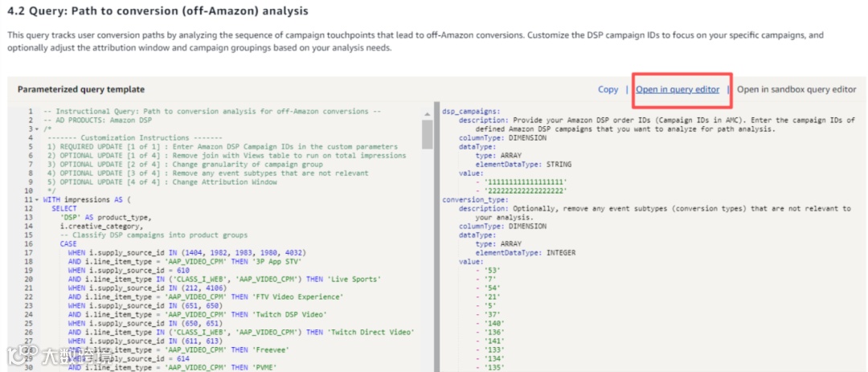Click the '21' conversion type value
The image size is (868, 372).
point(492,297)
